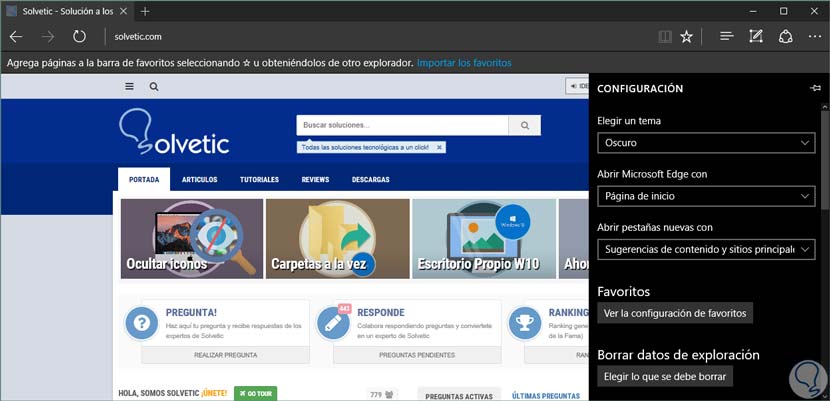Click the search button beside Buscar soluciones
The image size is (830, 401).
point(525,125)
